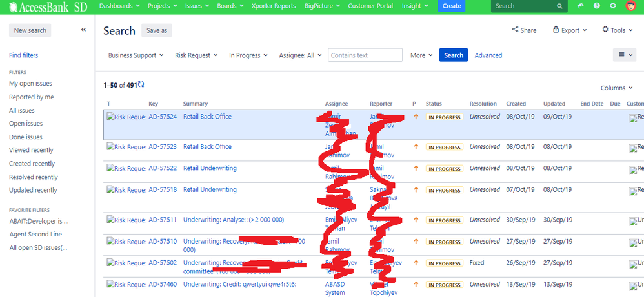Open the user profile avatar

pos(630,6)
